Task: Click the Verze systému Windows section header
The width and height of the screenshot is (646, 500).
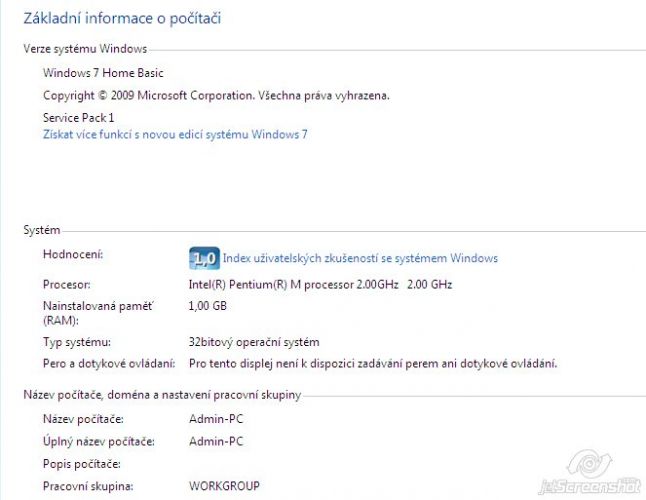Action: 85,49
